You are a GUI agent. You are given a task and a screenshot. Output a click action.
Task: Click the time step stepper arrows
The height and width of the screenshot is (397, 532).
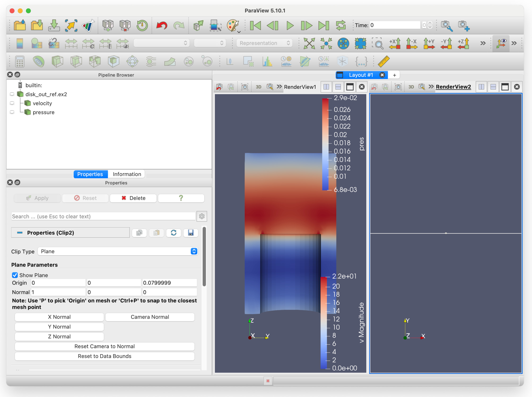pyautogui.click(x=430, y=25)
